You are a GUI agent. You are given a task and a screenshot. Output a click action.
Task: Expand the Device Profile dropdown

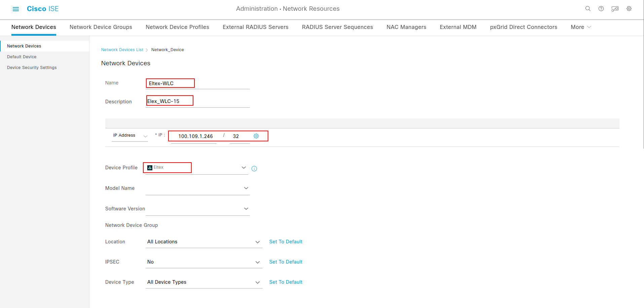tap(243, 168)
